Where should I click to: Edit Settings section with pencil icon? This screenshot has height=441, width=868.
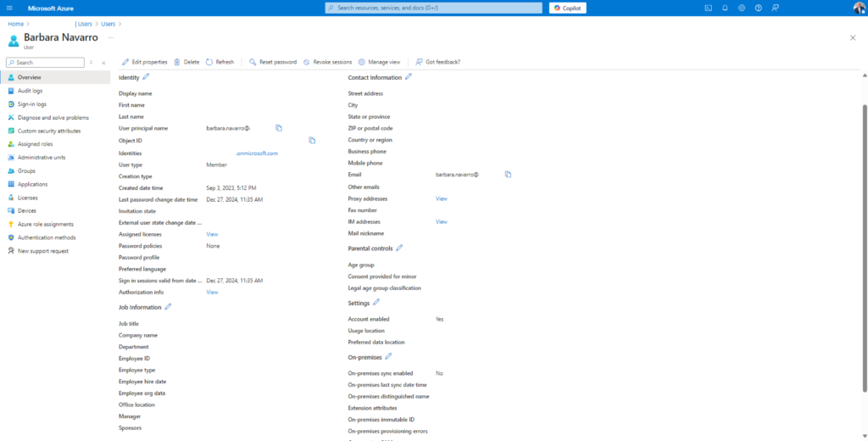coord(376,302)
